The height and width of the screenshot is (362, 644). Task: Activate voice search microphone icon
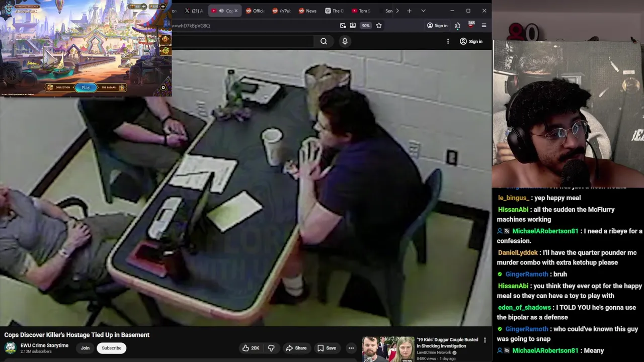(345, 41)
